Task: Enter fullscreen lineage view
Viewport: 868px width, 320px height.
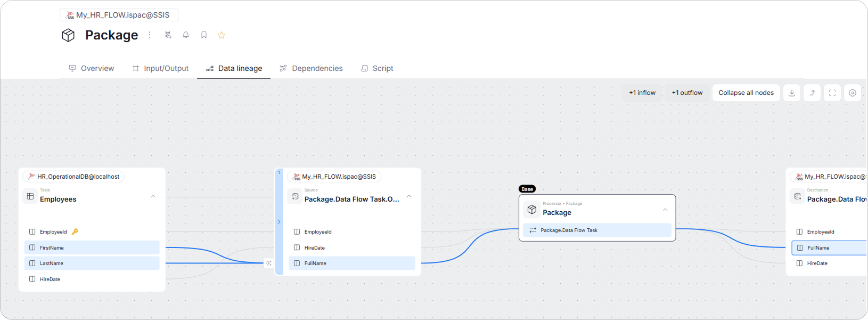Action: [x=832, y=93]
